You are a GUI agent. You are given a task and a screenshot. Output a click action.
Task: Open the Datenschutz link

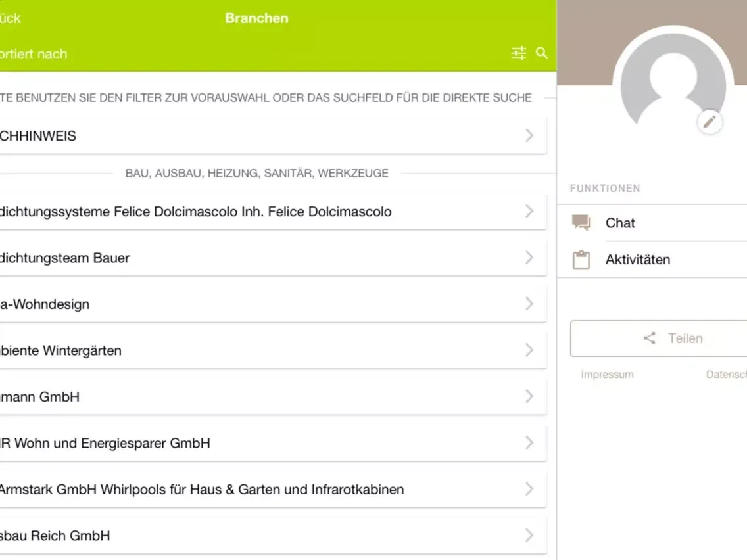pos(726,374)
